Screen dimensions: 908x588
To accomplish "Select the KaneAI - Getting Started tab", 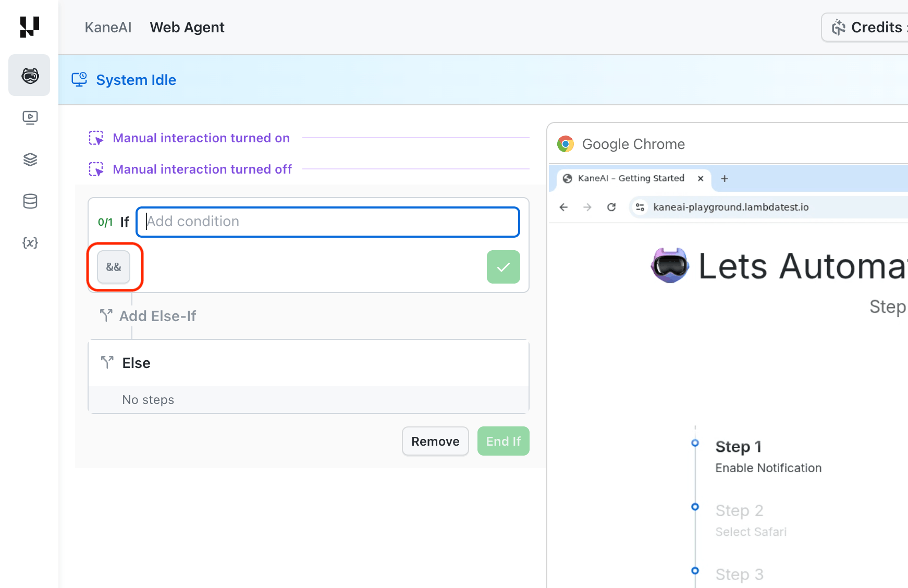I will point(631,178).
